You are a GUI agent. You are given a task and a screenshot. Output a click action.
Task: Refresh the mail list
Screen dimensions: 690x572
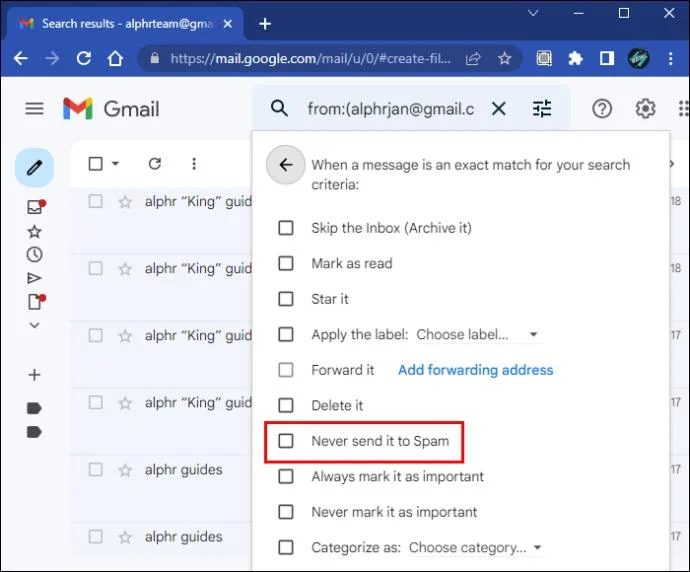click(154, 164)
